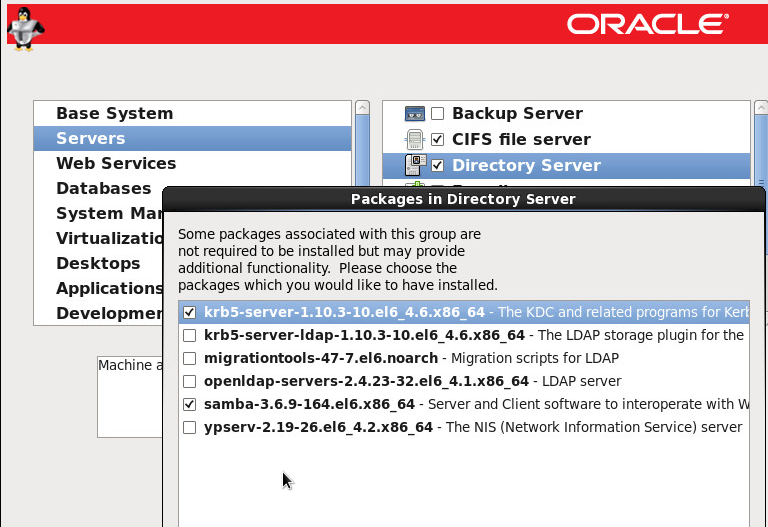Click group list scroll up arrow
This screenshot has height=527, width=768.
[x=761, y=108]
